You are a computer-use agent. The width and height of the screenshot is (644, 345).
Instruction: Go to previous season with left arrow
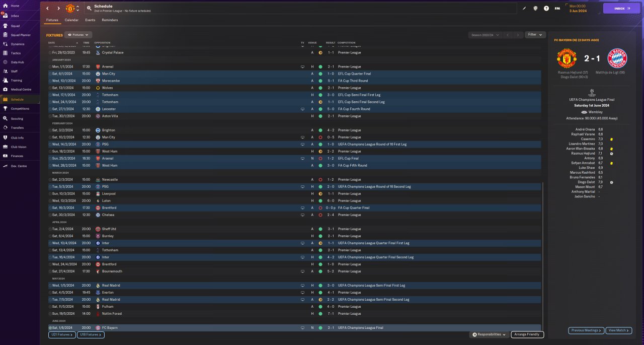tap(508, 35)
